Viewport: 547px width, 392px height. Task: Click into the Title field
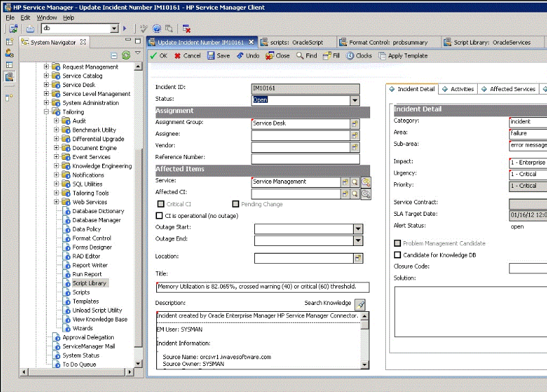click(x=263, y=286)
